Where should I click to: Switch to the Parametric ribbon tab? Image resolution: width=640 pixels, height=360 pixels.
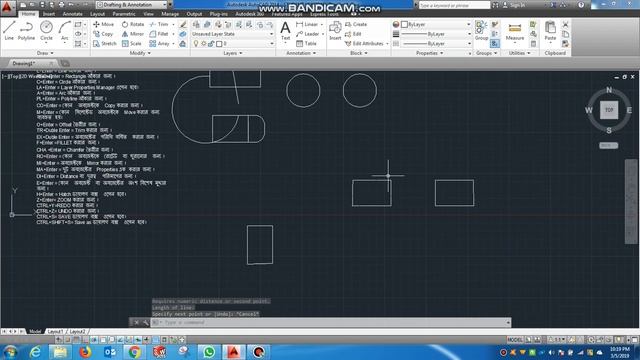click(124, 14)
